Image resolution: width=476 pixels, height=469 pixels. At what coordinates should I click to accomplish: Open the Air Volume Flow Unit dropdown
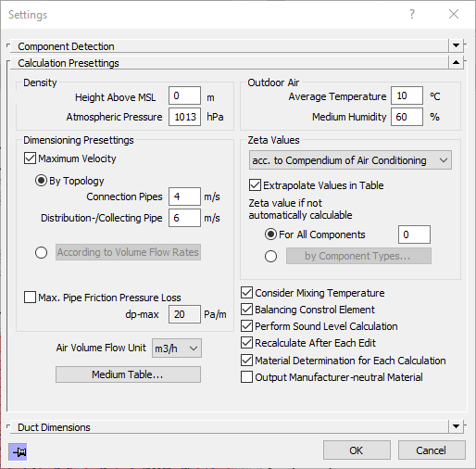click(177, 349)
